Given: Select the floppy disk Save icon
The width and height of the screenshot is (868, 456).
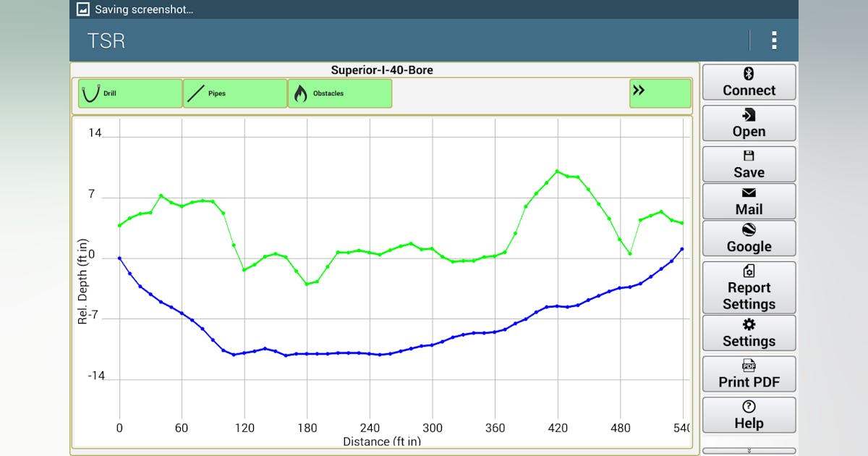Looking at the screenshot, I should 749,154.
